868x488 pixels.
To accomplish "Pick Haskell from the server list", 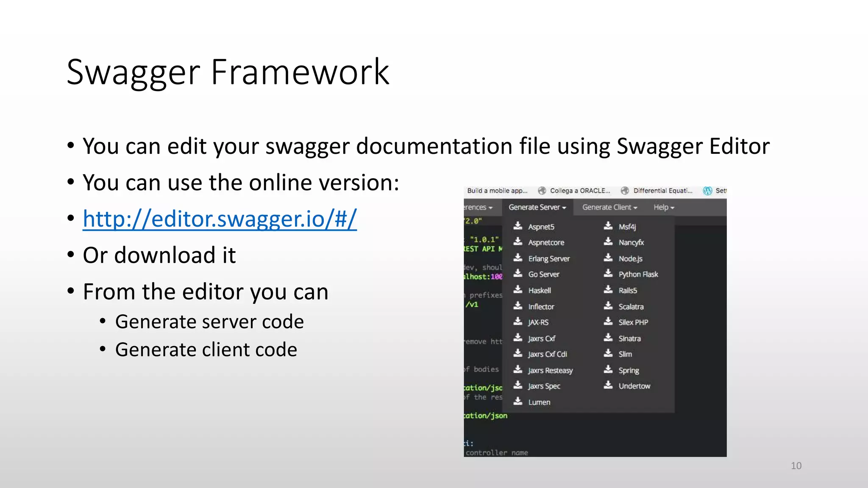I will point(540,291).
